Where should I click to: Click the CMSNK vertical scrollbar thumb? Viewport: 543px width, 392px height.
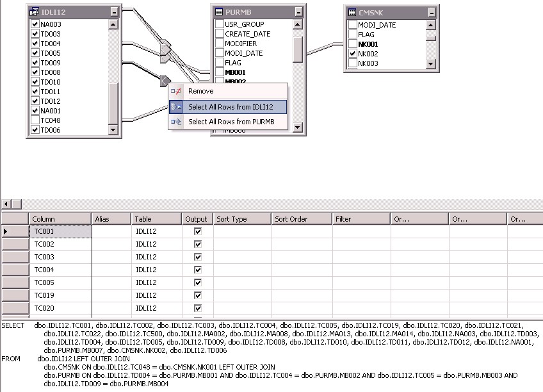click(x=430, y=38)
